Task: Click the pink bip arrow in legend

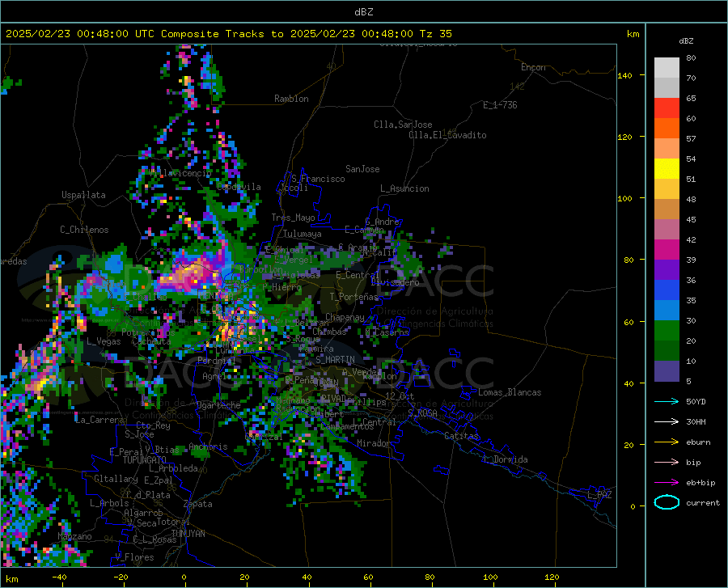Action: click(667, 463)
